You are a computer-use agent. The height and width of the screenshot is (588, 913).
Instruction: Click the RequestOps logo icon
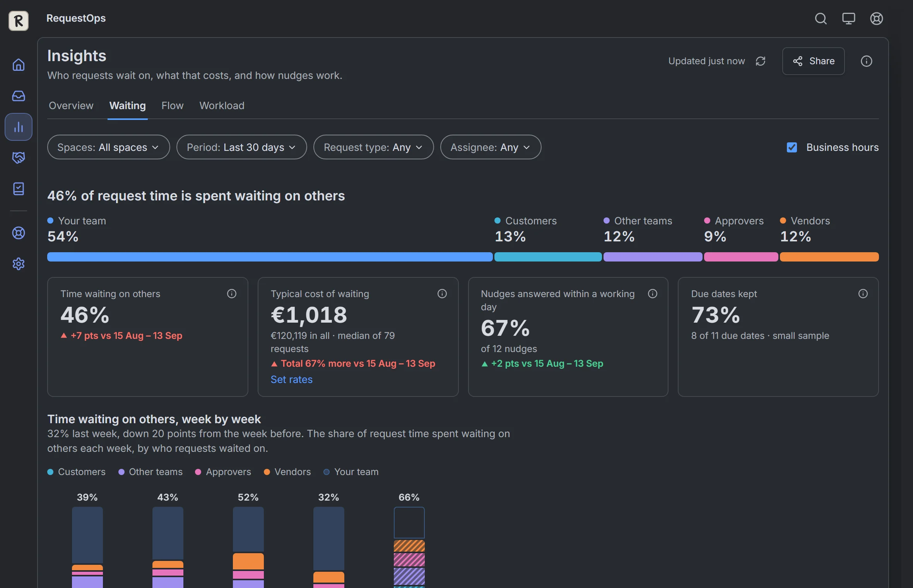click(x=19, y=21)
